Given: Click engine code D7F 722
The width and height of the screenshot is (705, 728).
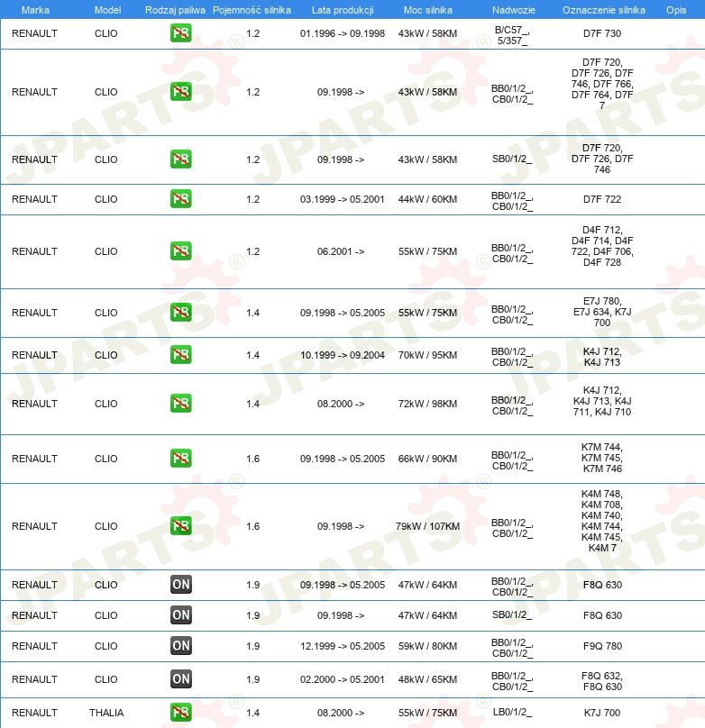Looking at the screenshot, I should (602, 199).
